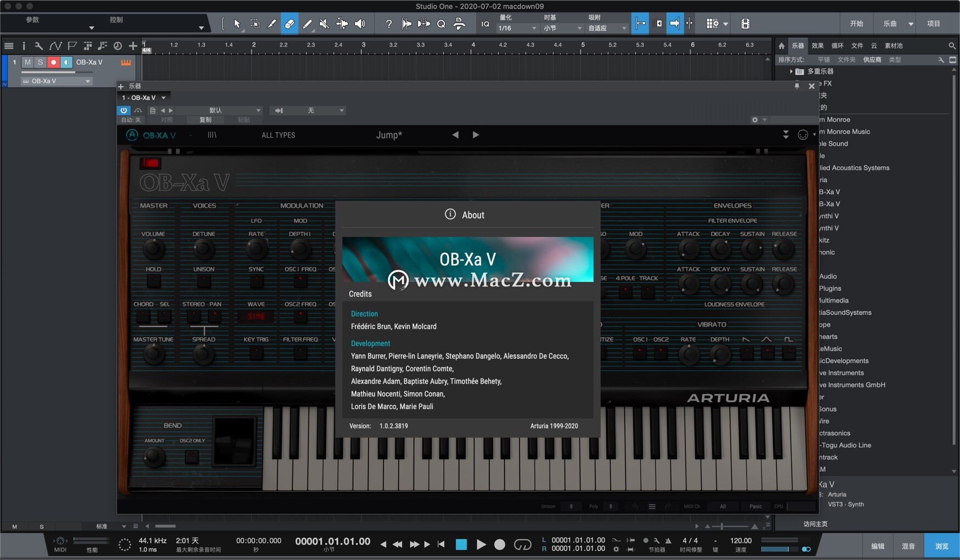Click the 开始 start page button

click(x=856, y=24)
